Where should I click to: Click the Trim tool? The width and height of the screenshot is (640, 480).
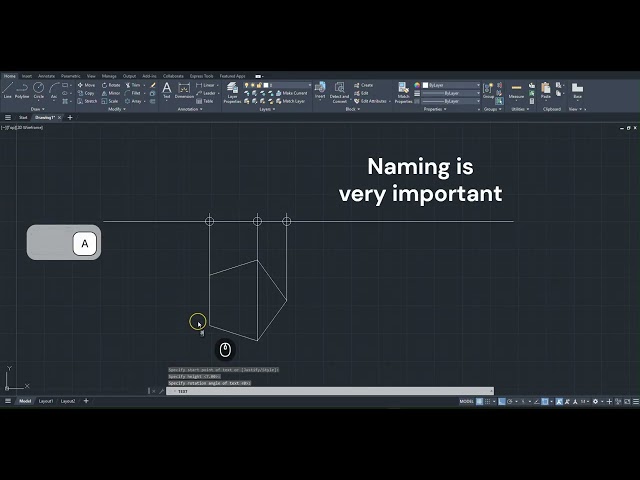point(133,85)
